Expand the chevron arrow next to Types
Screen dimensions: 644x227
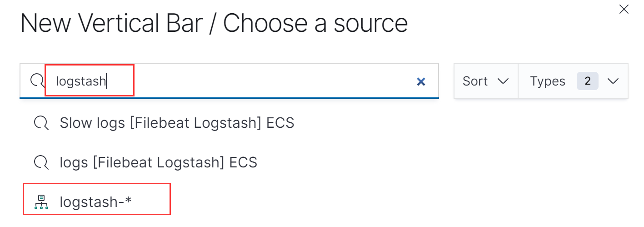[x=613, y=81]
